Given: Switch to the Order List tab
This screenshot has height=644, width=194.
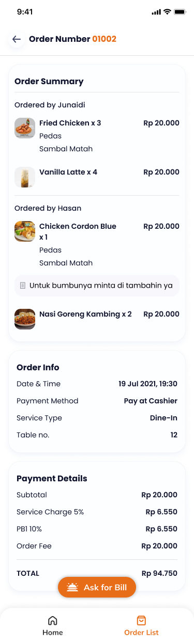Looking at the screenshot, I should [141, 625].
